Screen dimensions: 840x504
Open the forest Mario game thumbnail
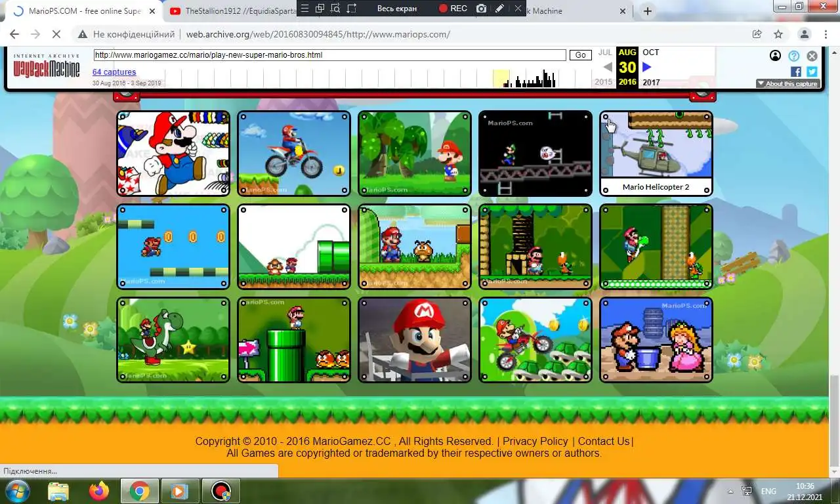pyautogui.click(x=415, y=154)
